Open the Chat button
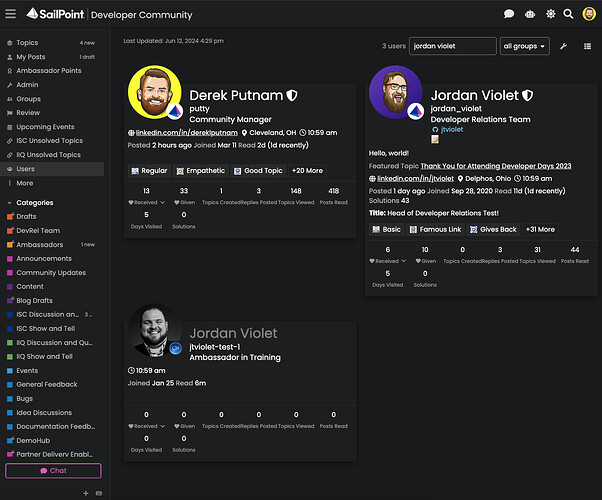This screenshot has width=602, height=500. tap(53, 471)
